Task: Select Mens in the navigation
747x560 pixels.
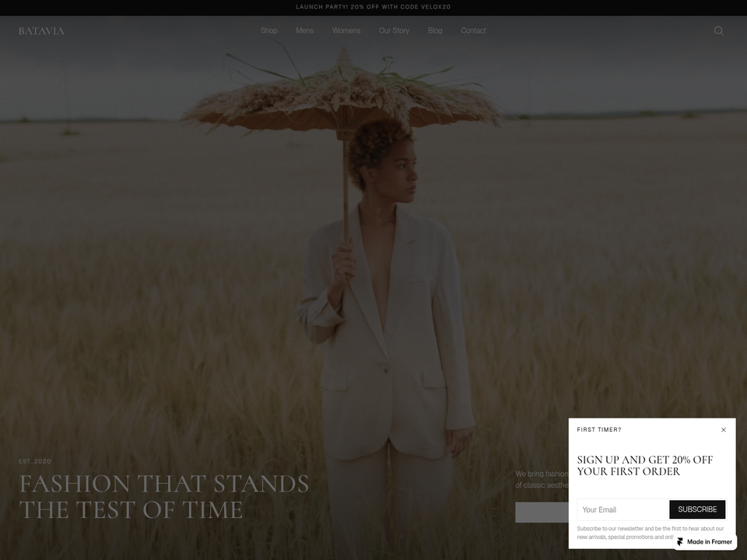Action: (x=304, y=30)
